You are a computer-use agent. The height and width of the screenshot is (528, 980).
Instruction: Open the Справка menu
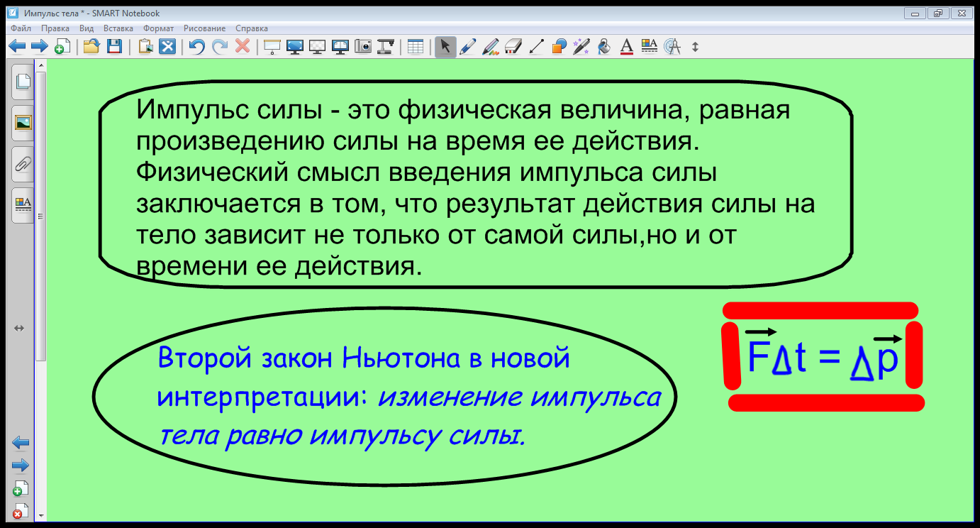[252, 28]
